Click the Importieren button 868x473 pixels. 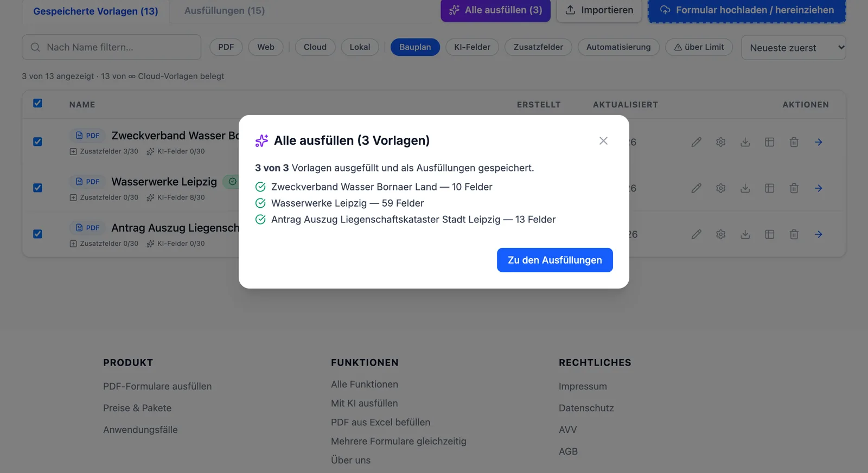pos(599,10)
